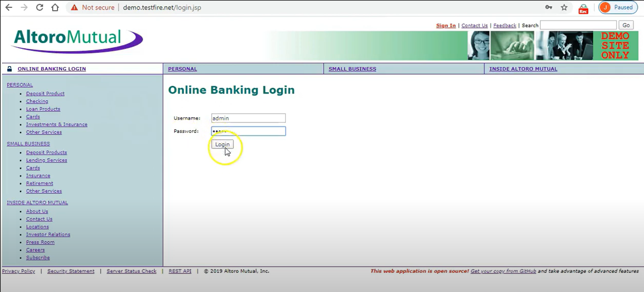Click the browser forward arrow
The width and height of the screenshot is (644, 292).
click(x=24, y=8)
